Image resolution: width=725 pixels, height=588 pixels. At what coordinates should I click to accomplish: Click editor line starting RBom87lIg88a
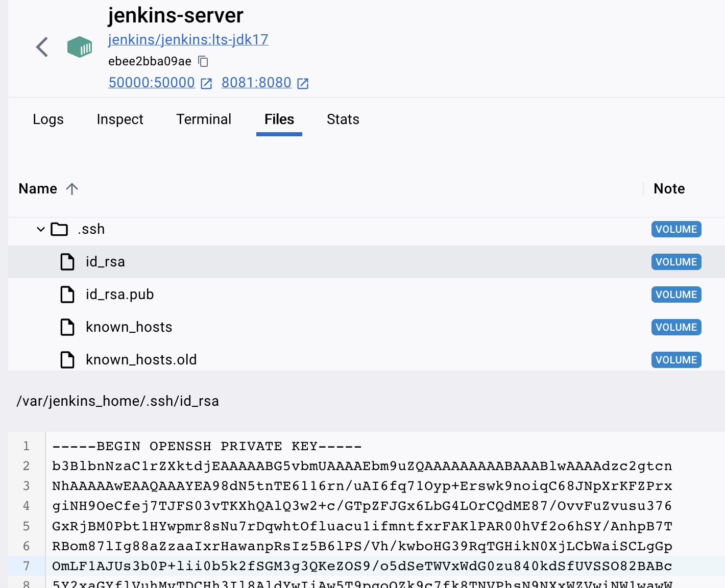362,546
